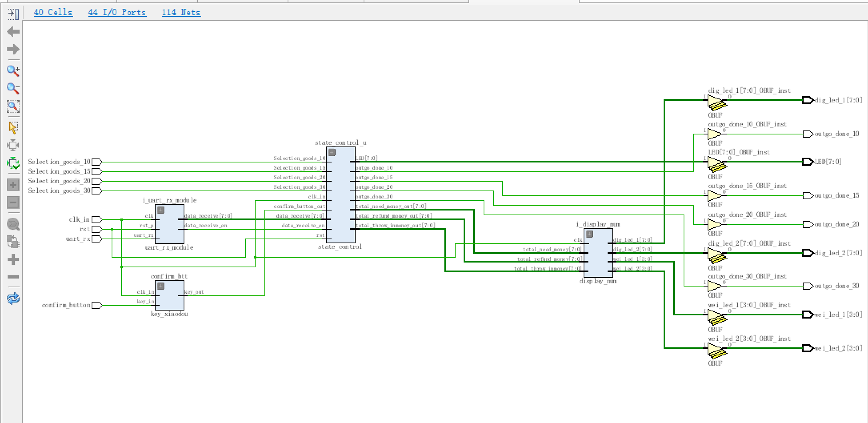Select the dig_led_2[7:0] output port
This screenshot has height=423, width=868.
[x=808, y=253]
